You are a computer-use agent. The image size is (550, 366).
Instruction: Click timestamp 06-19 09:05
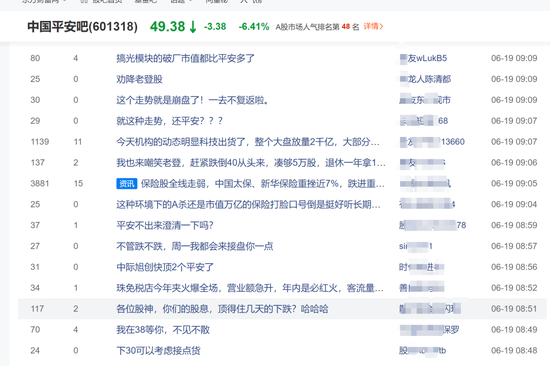point(514,184)
